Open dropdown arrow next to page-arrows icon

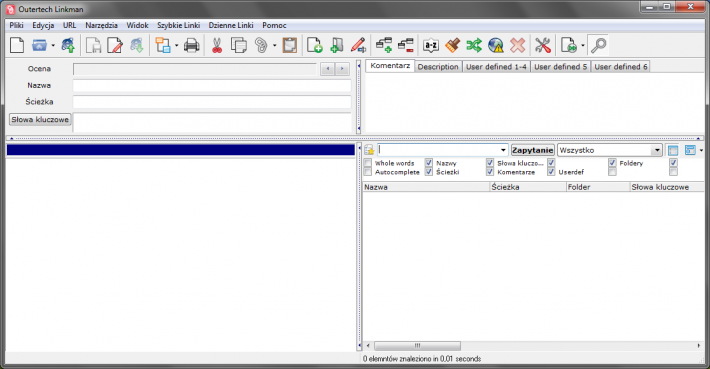(x=582, y=45)
